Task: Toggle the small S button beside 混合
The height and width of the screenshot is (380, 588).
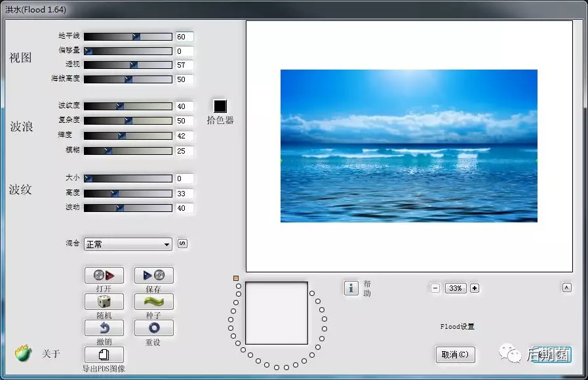Action: pyautogui.click(x=182, y=243)
